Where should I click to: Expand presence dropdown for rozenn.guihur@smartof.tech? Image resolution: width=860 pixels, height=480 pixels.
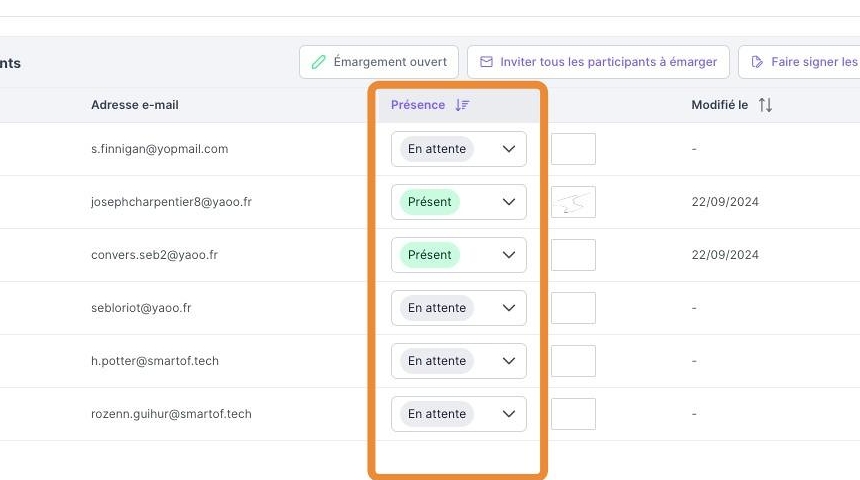click(509, 414)
